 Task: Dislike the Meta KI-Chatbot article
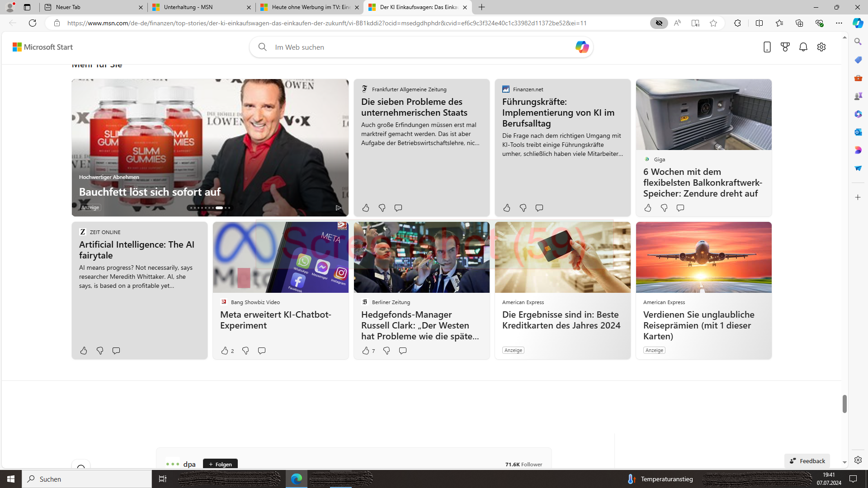tap(245, 351)
